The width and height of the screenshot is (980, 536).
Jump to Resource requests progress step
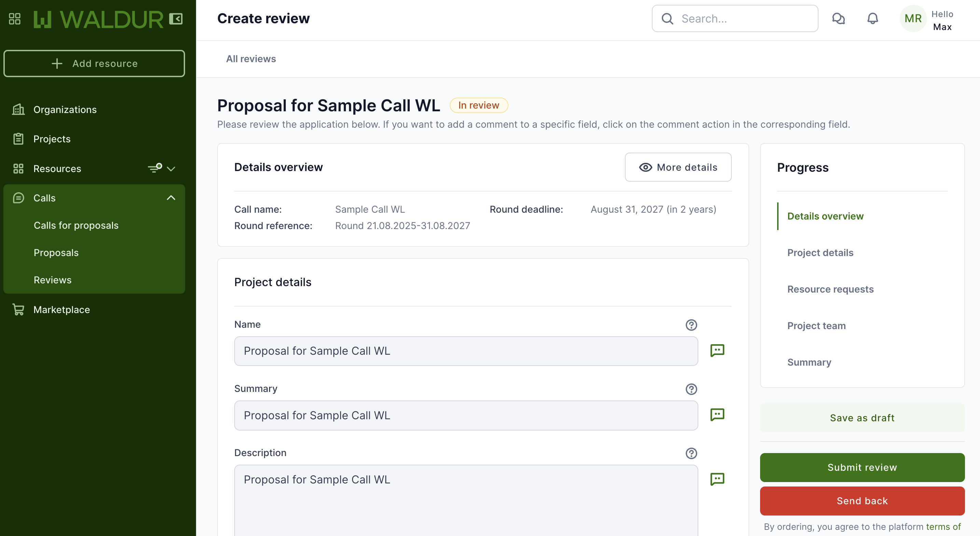[830, 289]
